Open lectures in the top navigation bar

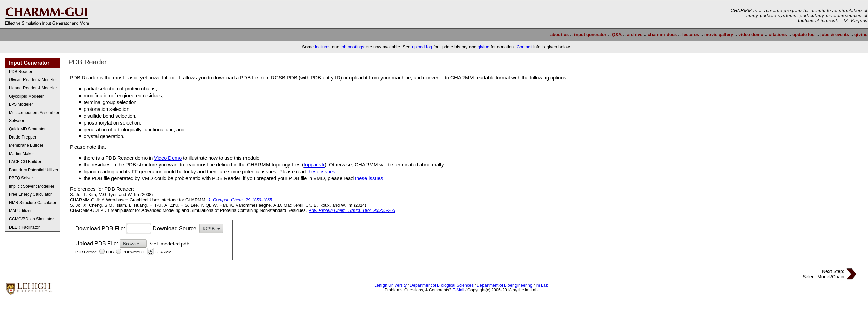click(x=690, y=35)
